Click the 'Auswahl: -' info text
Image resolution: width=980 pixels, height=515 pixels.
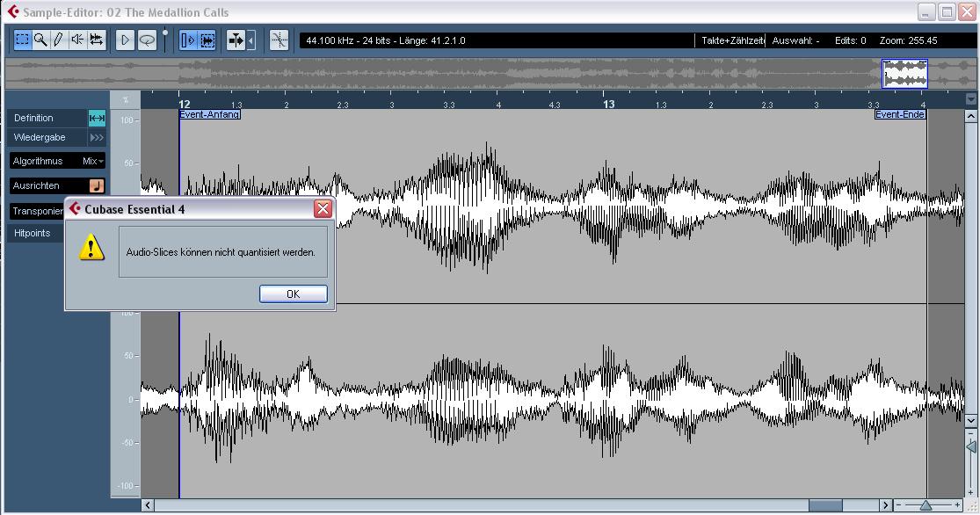[x=795, y=40]
